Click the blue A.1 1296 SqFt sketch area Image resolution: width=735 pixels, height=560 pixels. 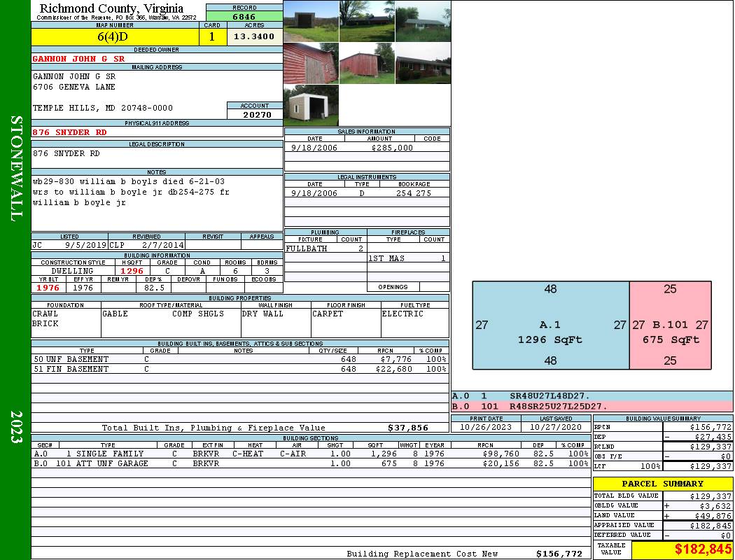[x=551, y=325]
